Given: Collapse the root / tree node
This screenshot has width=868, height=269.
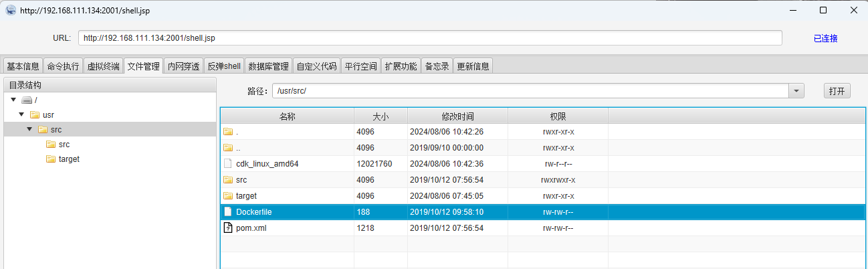Looking at the screenshot, I should tap(13, 100).
